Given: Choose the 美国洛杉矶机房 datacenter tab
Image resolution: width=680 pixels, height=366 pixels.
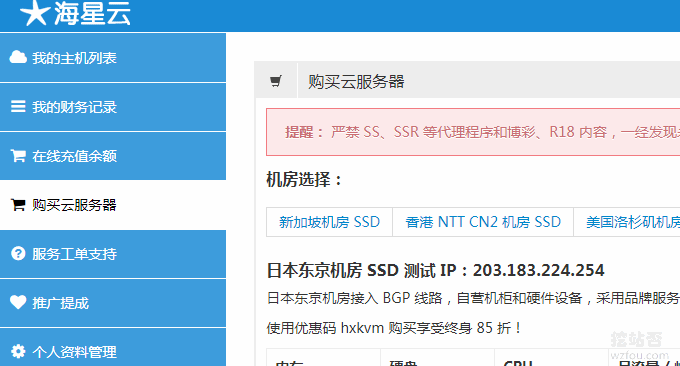Looking at the screenshot, I should (627, 222).
